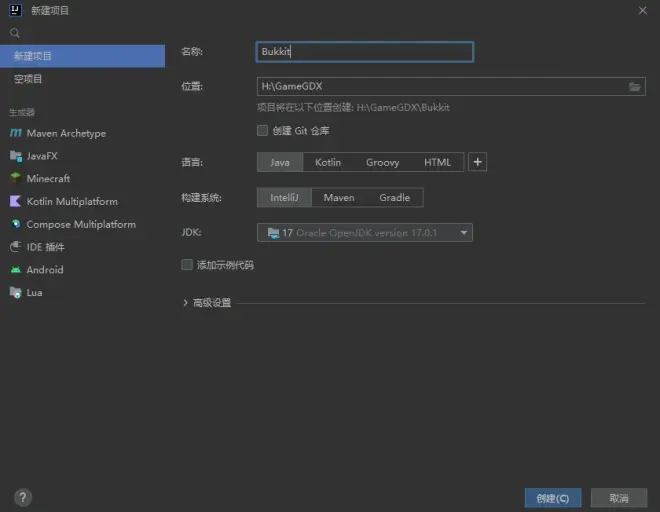Viewport: 660px width, 512px height.
Task: Browse for project location folder
Action: point(634,86)
